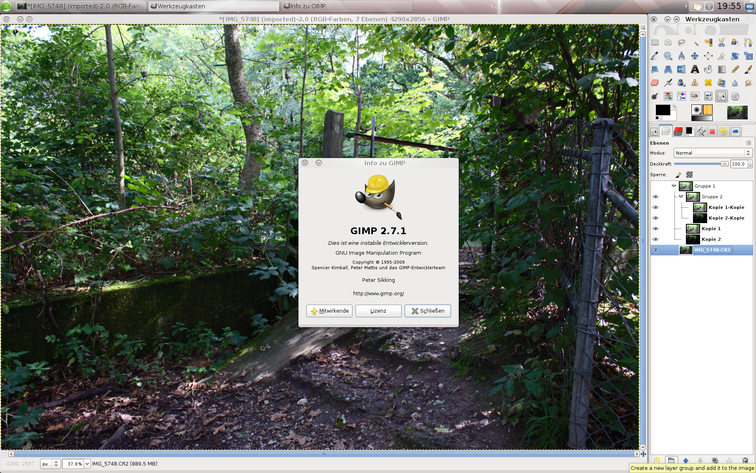Open the http://www.gimp.org/ link
This screenshot has height=473, width=756.
click(x=378, y=294)
